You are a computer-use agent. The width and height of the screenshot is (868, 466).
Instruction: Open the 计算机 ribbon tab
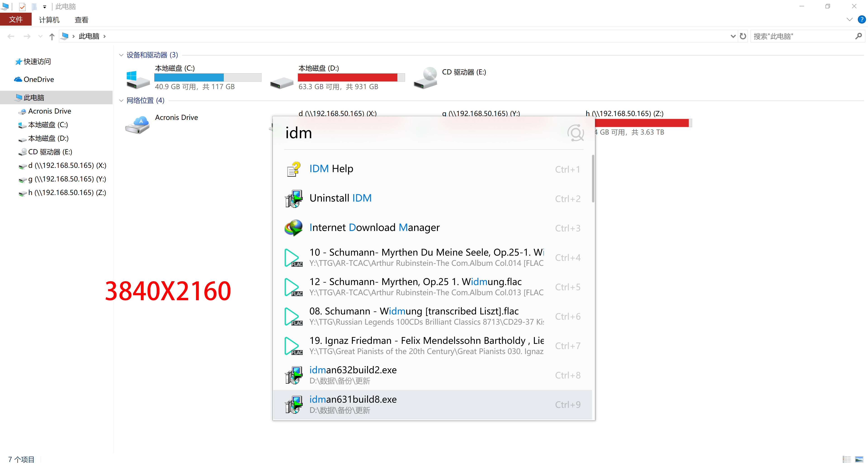[49, 20]
